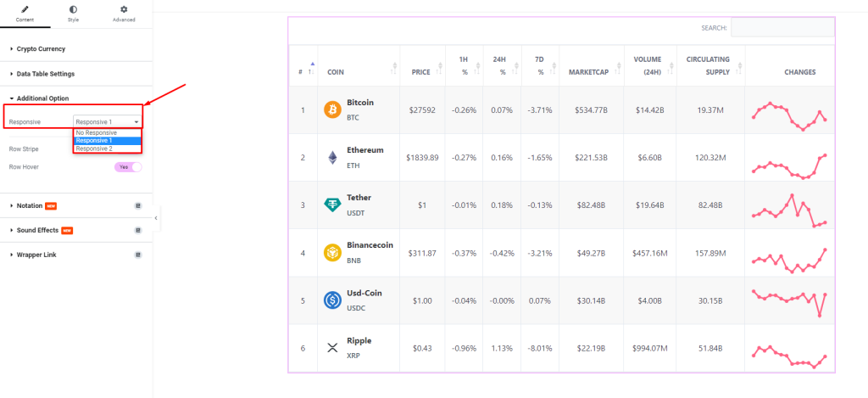The image size is (868, 398).
Task: Click the Ripple logo icon
Action: [x=332, y=348]
